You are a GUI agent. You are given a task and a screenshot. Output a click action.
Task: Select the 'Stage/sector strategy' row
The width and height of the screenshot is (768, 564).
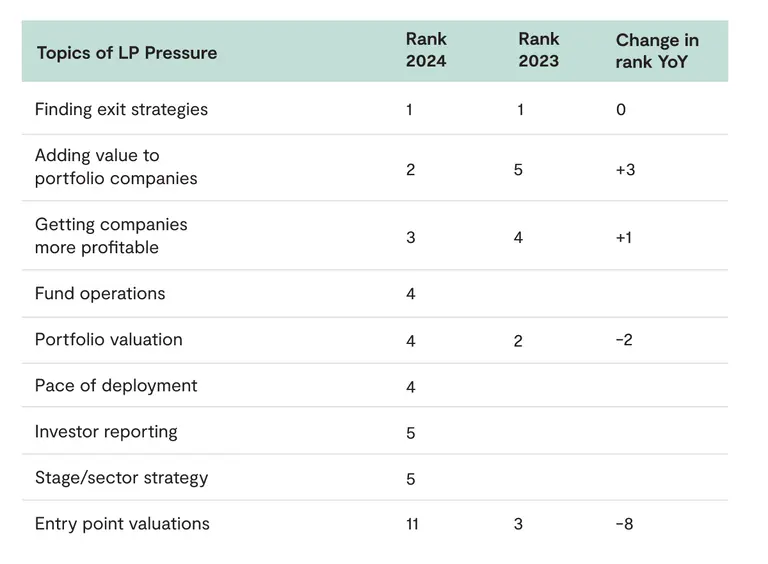click(x=121, y=477)
